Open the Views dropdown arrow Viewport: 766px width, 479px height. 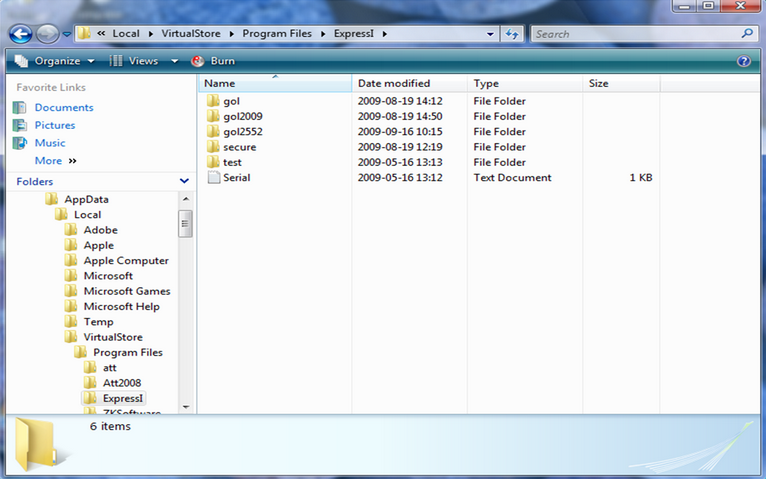click(x=174, y=61)
